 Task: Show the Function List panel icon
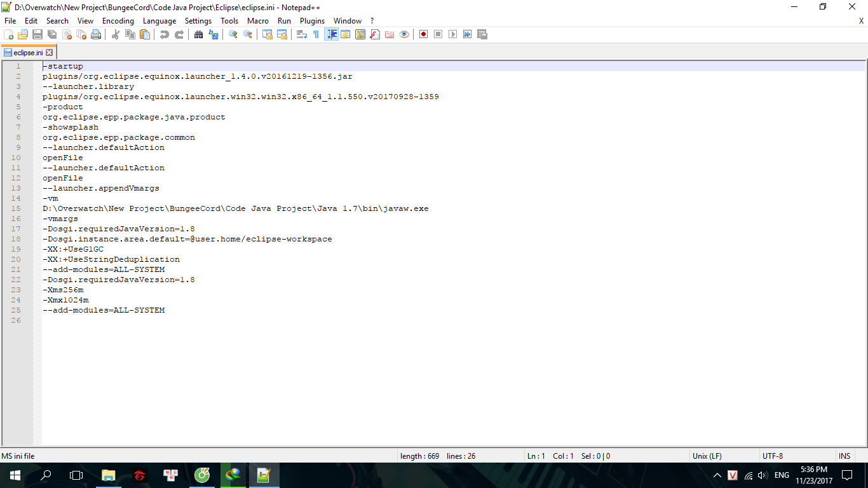point(375,34)
